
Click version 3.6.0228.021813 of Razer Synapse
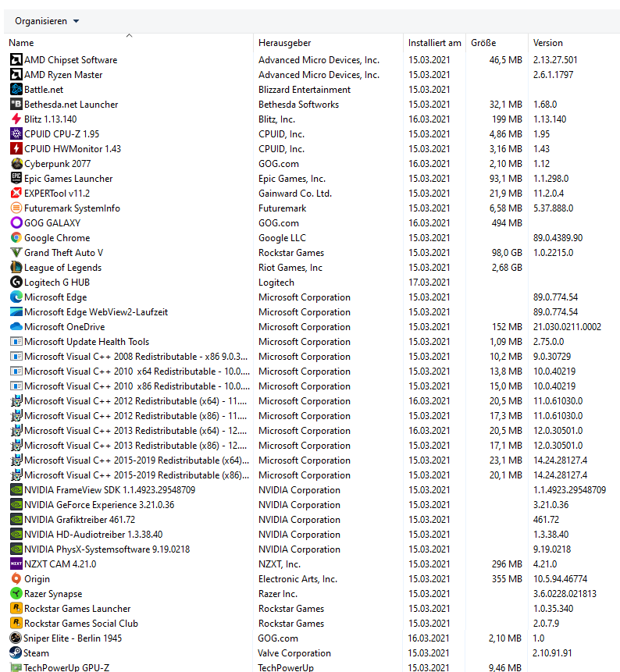pos(565,594)
